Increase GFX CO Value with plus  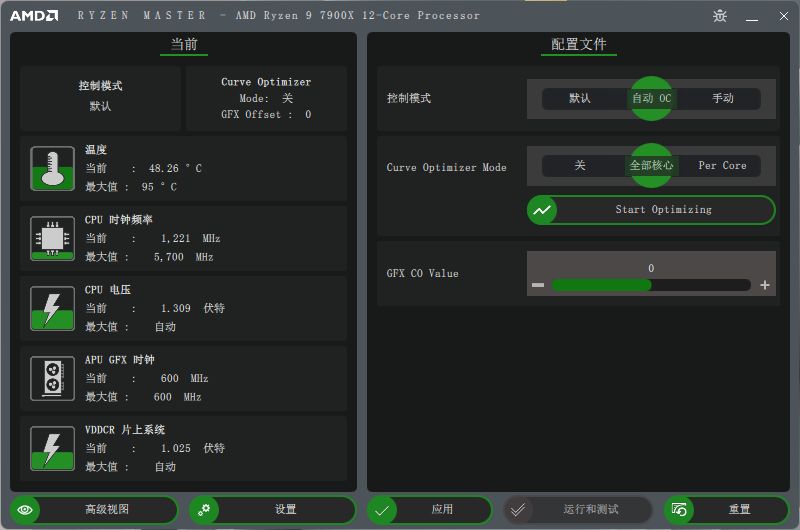click(x=764, y=285)
